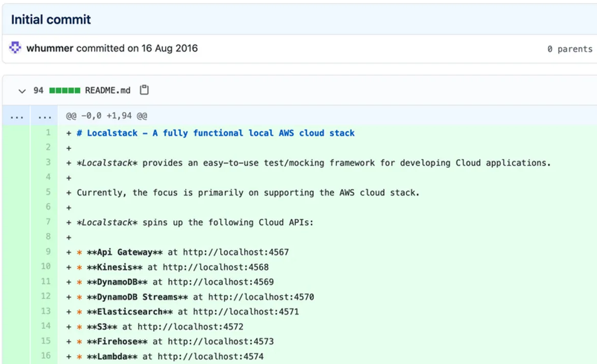
Task: Click the green diffstat blocks
Action: point(64,90)
